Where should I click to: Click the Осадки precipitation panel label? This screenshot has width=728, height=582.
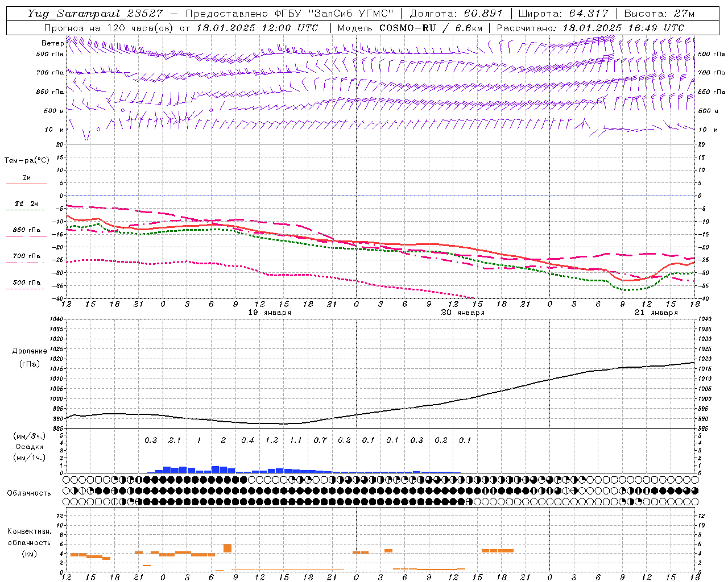pyautogui.click(x=30, y=447)
